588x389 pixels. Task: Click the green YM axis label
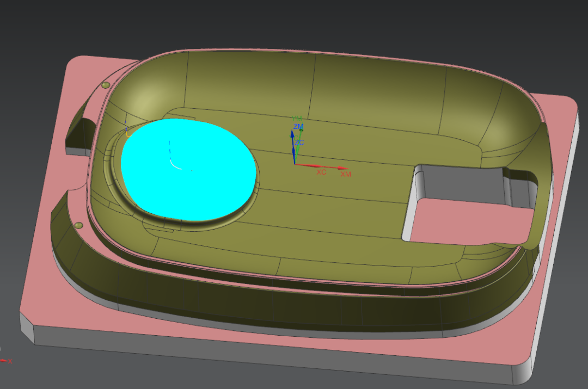pos(297,119)
